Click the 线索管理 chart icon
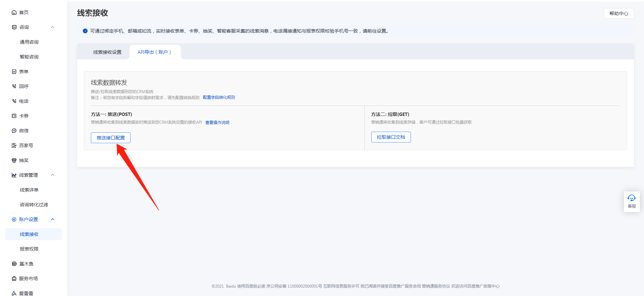The image size is (644, 296). click(14, 175)
